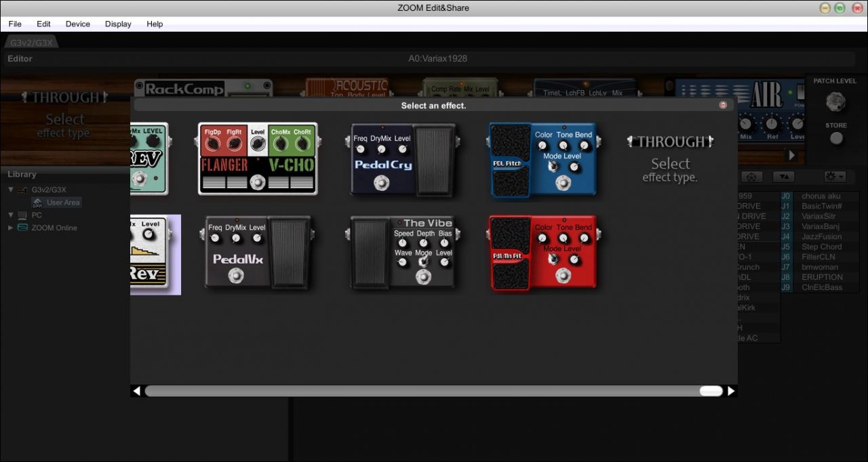Click the right arrow of the effect scrollbar
Image resolution: width=868 pixels, height=462 pixels.
pyautogui.click(x=731, y=391)
